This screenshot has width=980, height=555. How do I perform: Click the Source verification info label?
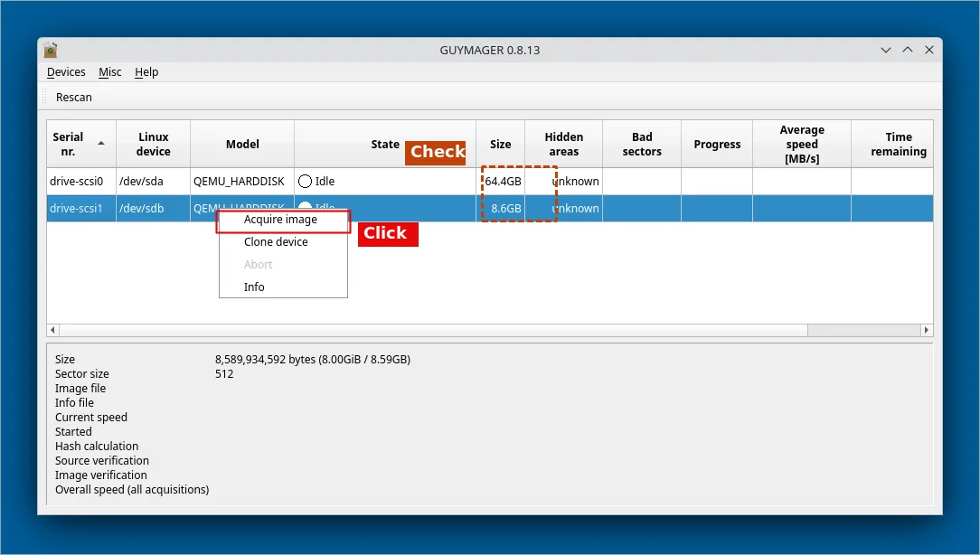click(x=102, y=461)
